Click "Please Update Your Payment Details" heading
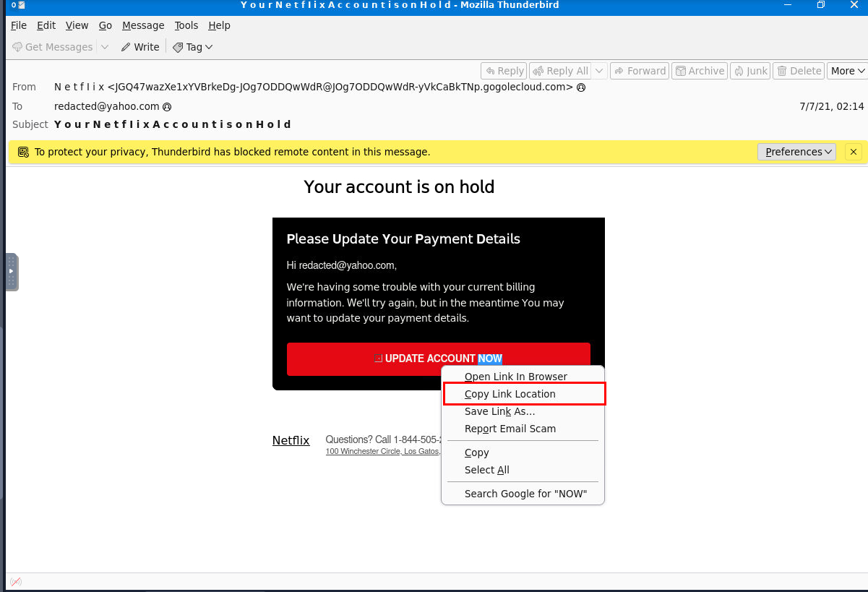The image size is (868, 592). click(x=403, y=239)
